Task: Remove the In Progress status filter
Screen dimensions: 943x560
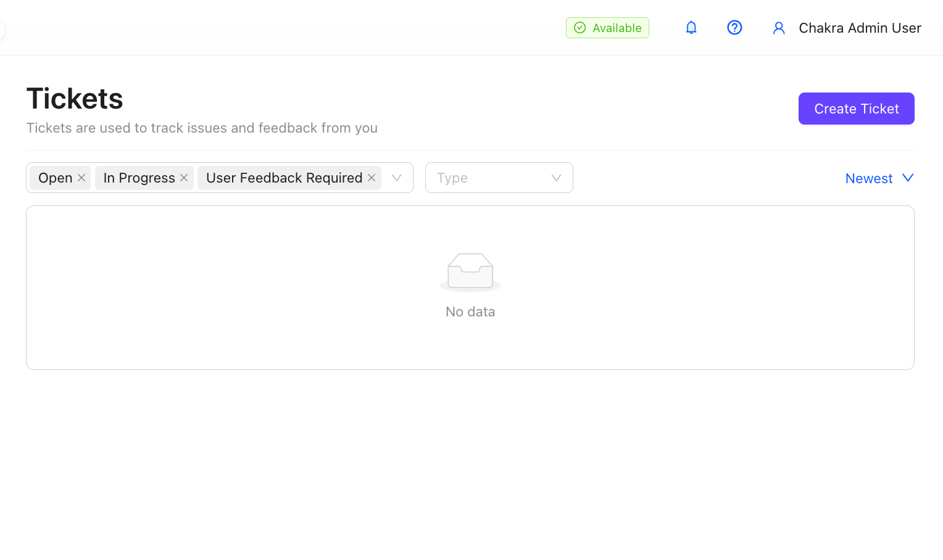Action: pyautogui.click(x=184, y=178)
